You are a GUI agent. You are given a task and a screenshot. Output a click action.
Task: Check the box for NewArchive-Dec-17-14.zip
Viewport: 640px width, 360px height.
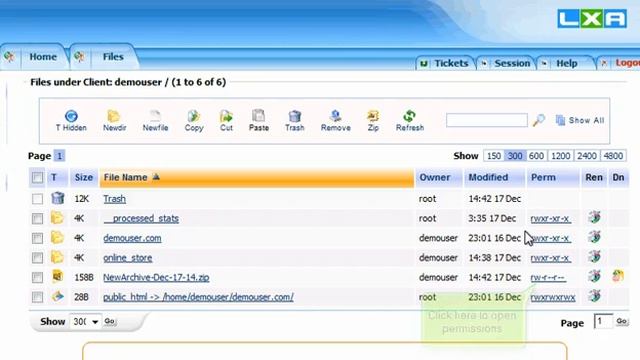37,277
